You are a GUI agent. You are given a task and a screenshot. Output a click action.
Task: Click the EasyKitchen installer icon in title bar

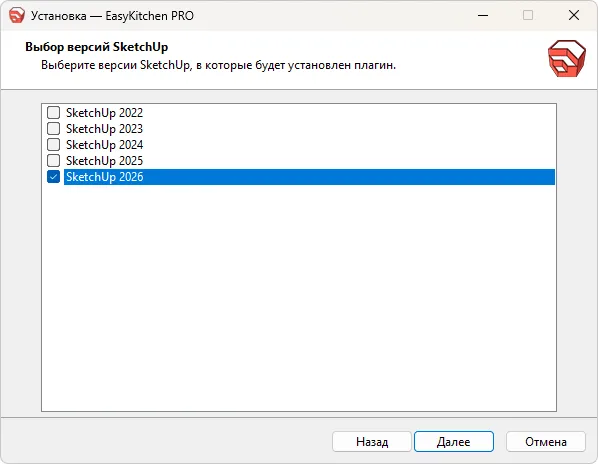click(17, 16)
